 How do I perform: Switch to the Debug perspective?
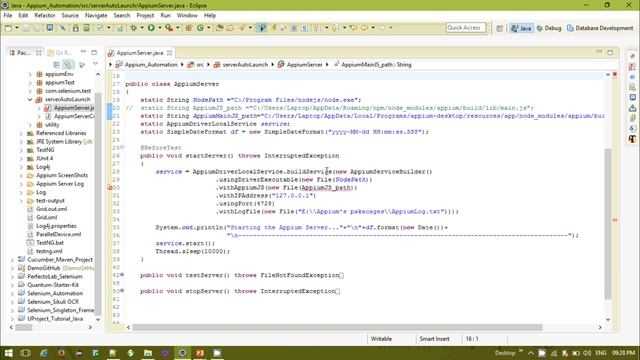click(549, 28)
